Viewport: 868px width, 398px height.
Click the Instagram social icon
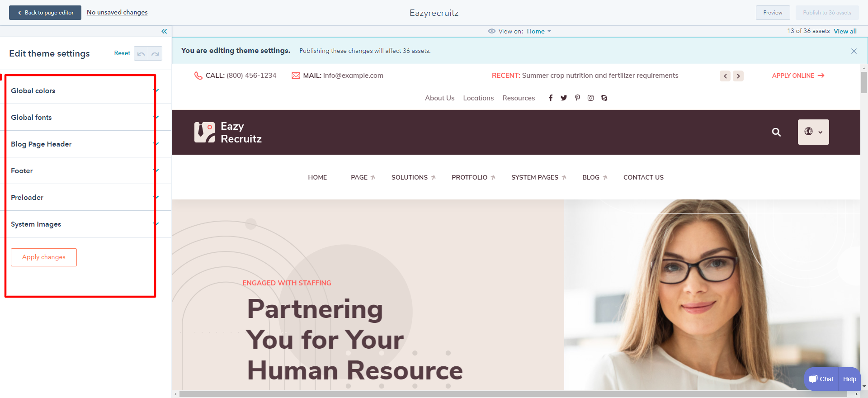point(590,98)
